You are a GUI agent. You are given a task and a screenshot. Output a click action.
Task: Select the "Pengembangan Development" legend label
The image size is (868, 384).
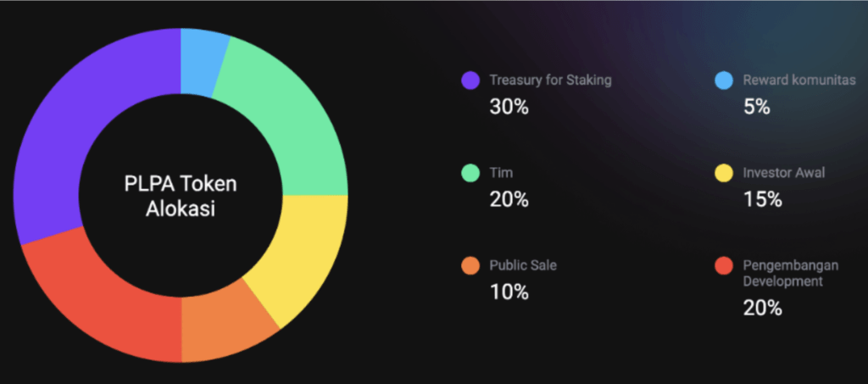[x=790, y=273]
